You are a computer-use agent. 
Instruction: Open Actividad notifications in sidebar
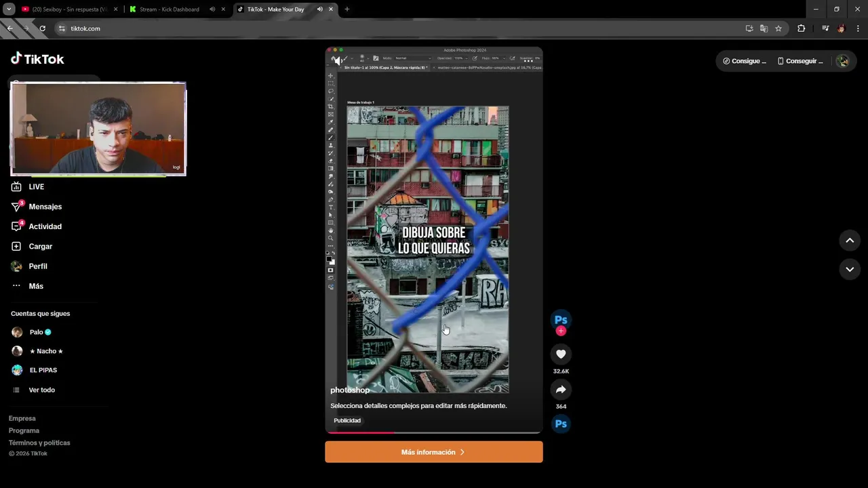click(36, 226)
